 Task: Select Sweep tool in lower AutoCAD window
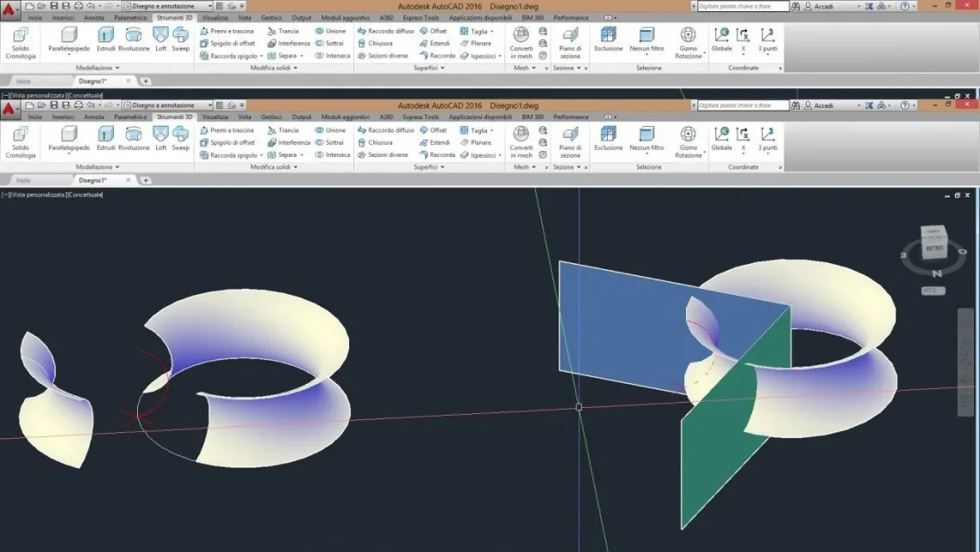tap(181, 139)
